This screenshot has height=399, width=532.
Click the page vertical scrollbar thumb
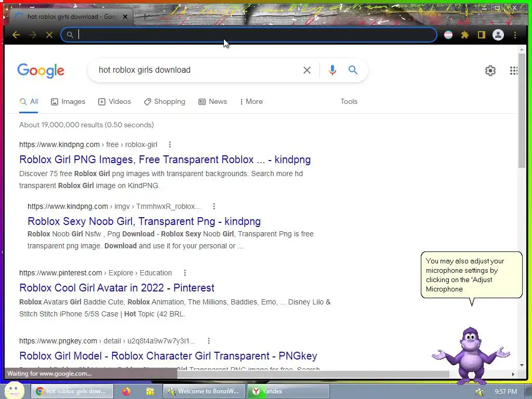522,110
